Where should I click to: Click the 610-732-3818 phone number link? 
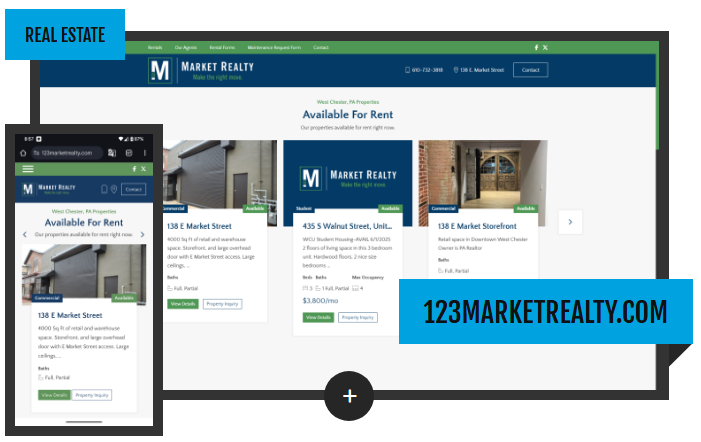424,70
